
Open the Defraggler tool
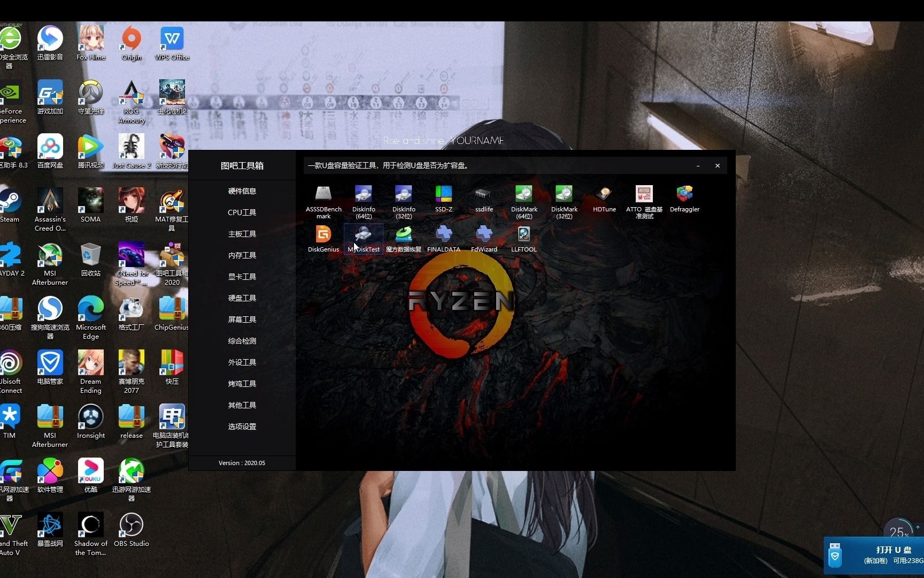(684, 199)
